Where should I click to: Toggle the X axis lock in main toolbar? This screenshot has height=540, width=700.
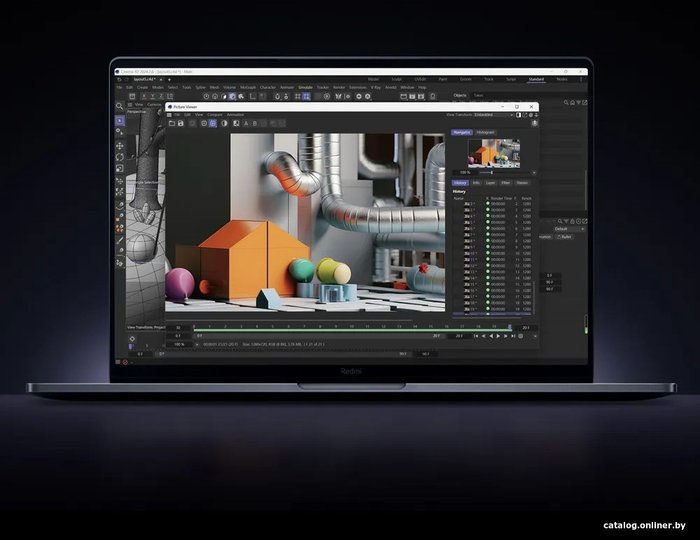pyautogui.click(x=144, y=96)
